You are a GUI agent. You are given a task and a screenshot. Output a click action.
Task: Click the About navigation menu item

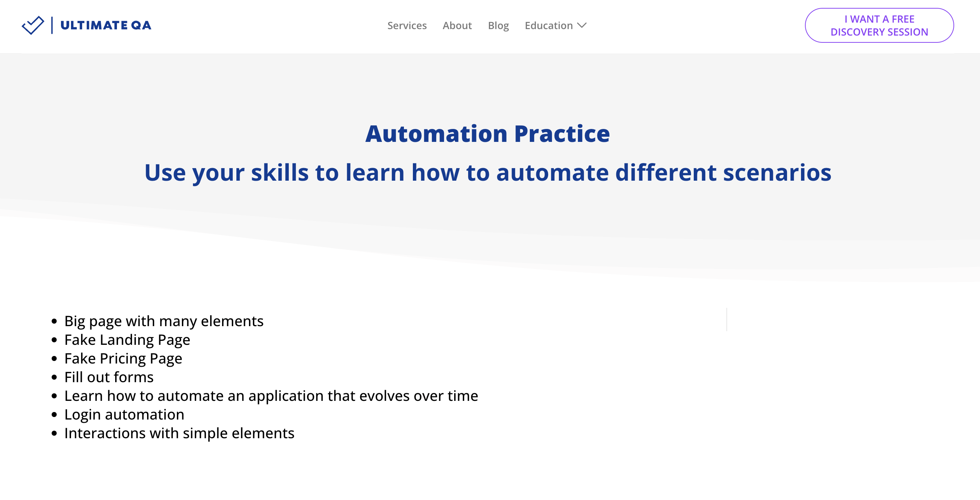pos(458,26)
